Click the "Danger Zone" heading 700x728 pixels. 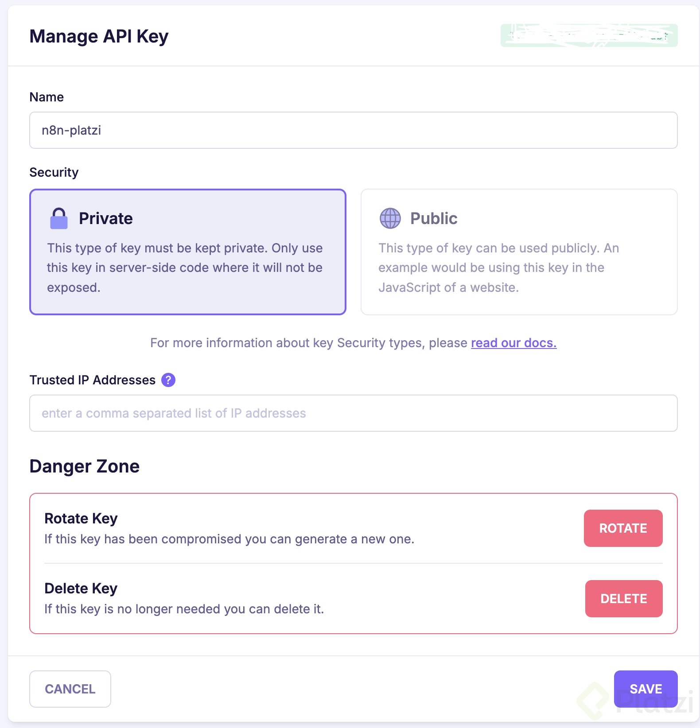pos(84,466)
